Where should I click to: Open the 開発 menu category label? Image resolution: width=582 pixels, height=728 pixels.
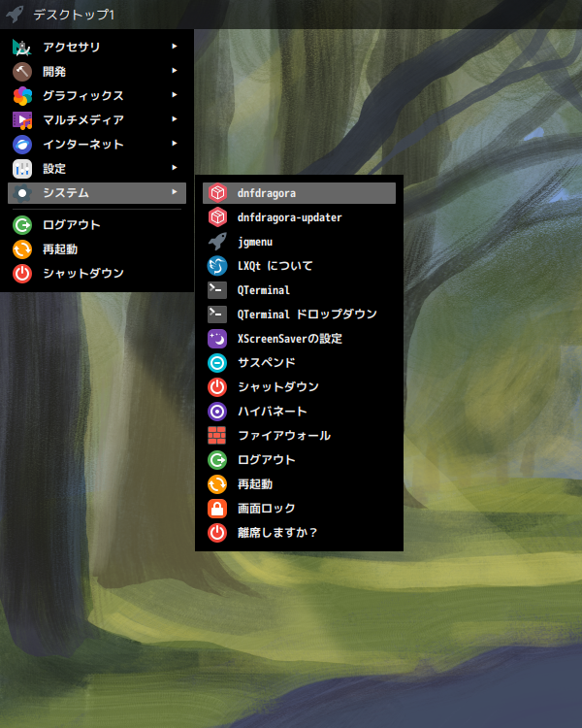coord(54,72)
